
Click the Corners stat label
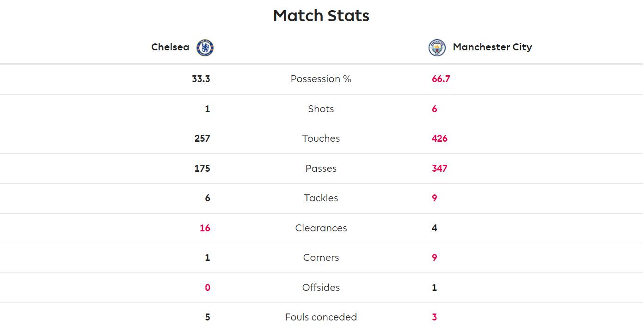point(321,258)
